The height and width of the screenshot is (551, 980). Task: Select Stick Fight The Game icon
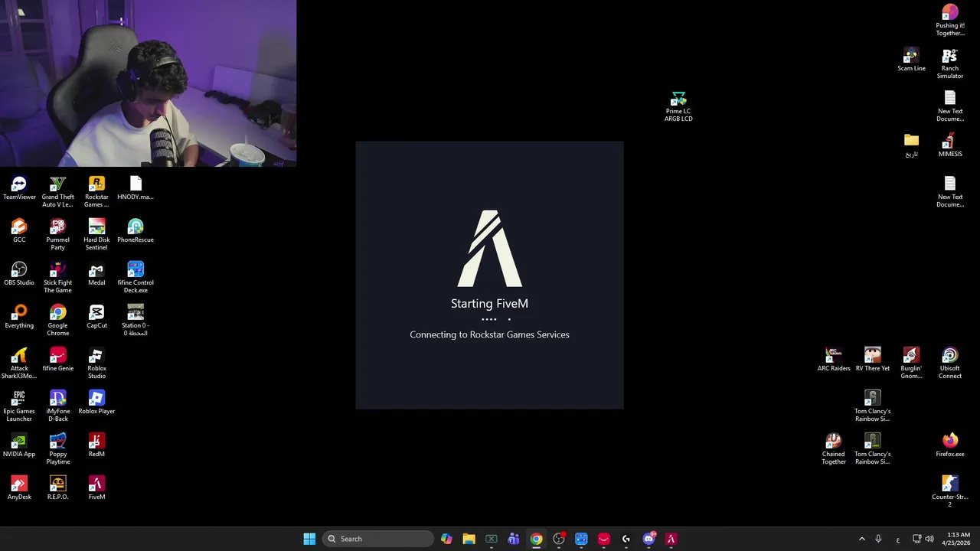coord(57,277)
